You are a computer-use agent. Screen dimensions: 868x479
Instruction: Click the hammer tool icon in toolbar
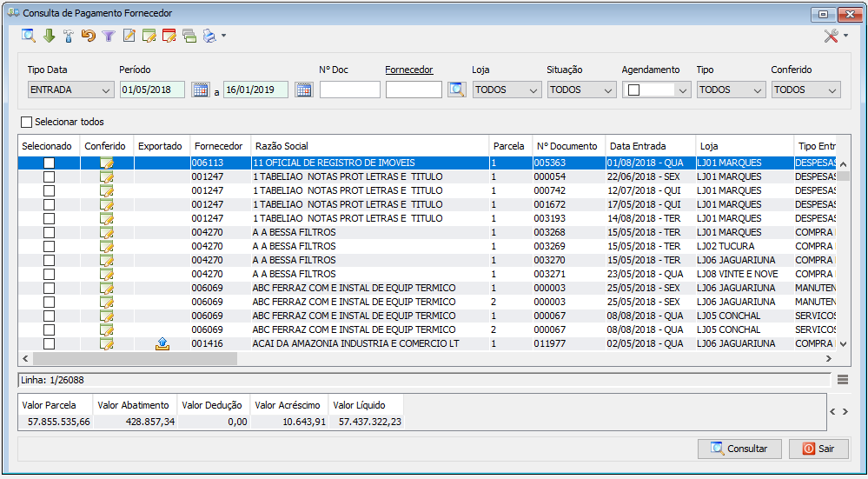pos(69,36)
